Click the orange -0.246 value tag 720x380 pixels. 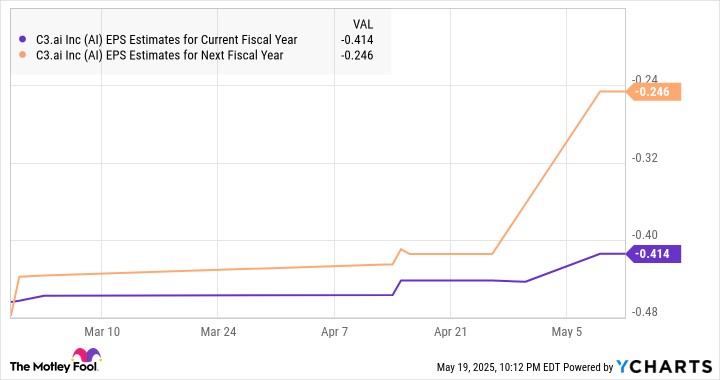[x=653, y=92]
